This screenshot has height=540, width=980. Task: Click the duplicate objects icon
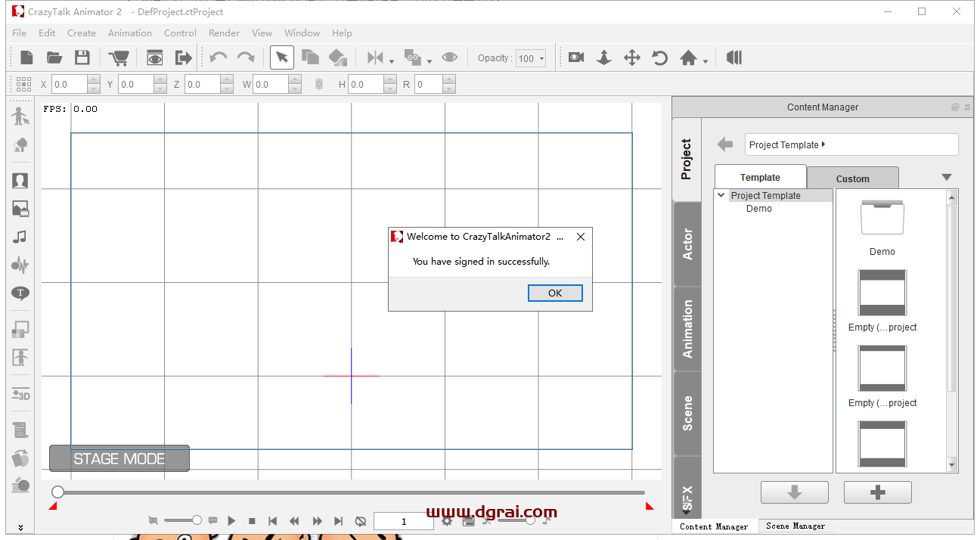click(310, 57)
